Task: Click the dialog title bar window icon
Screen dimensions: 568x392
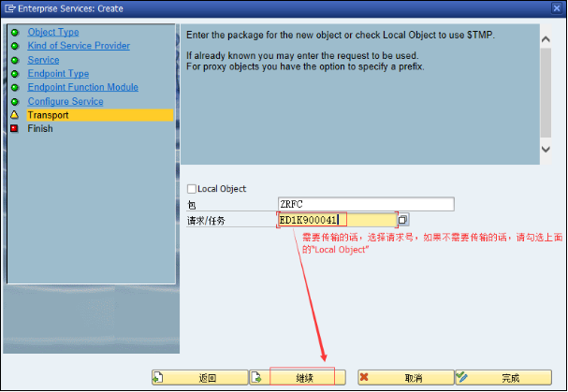Action: [9, 8]
